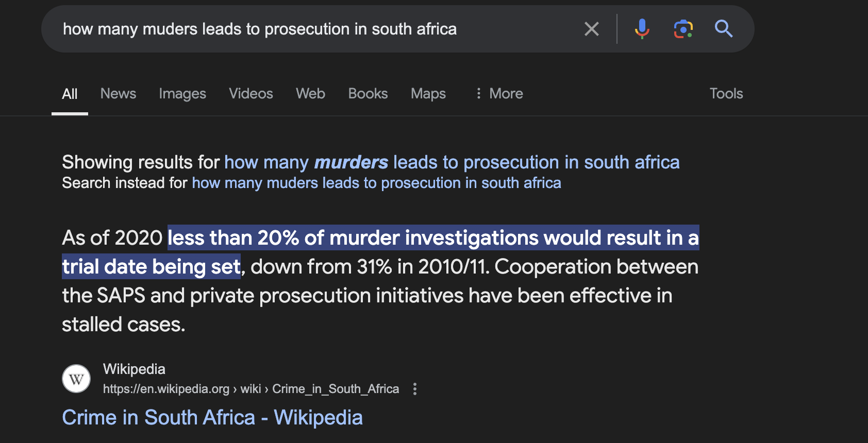Open the Maps tab
This screenshot has width=868, height=443.
(x=428, y=94)
